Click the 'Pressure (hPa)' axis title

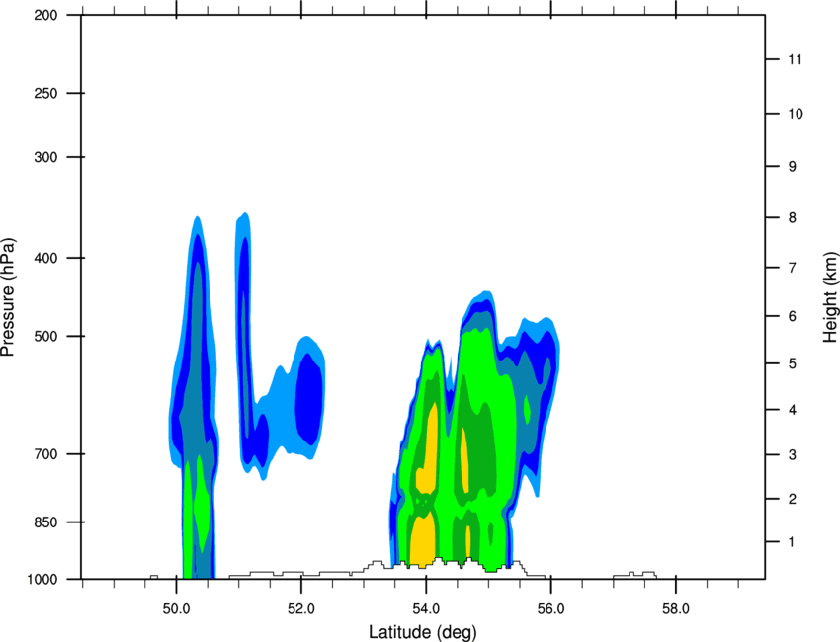(8, 297)
